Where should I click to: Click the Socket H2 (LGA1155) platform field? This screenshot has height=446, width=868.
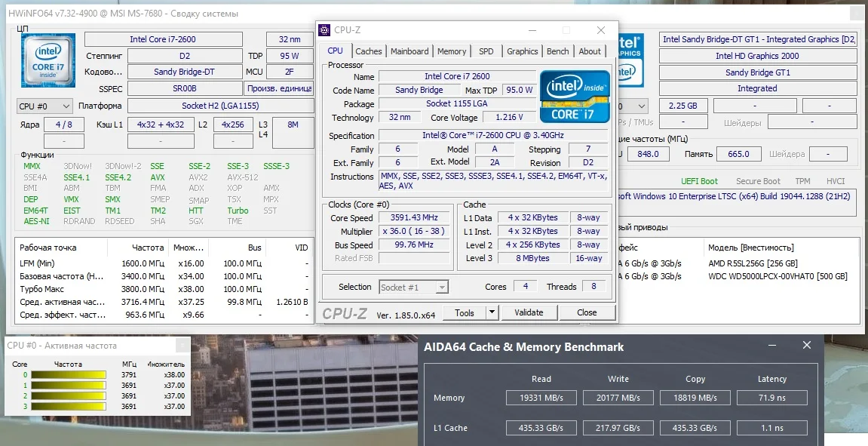(x=220, y=106)
